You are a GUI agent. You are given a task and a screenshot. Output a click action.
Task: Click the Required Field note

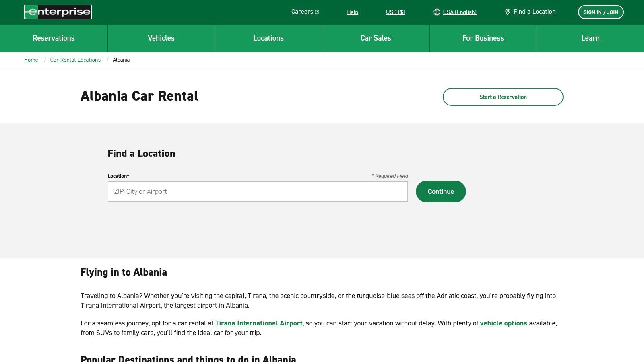click(x=390, y=176)
